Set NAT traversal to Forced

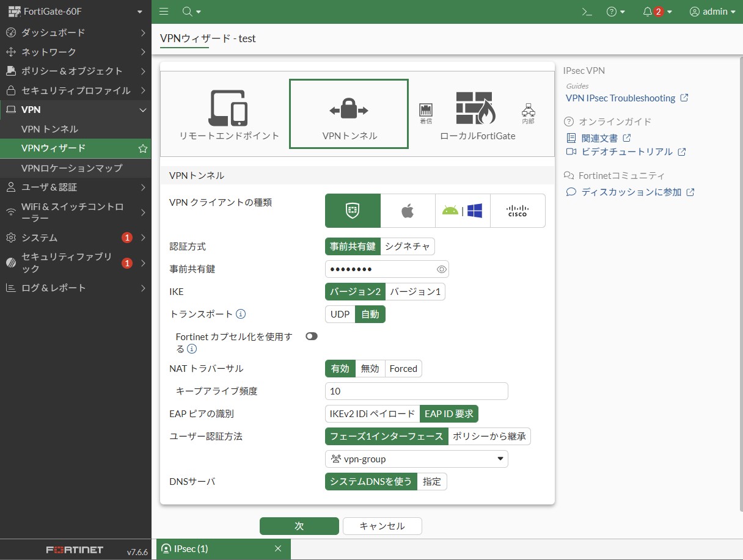403,369
